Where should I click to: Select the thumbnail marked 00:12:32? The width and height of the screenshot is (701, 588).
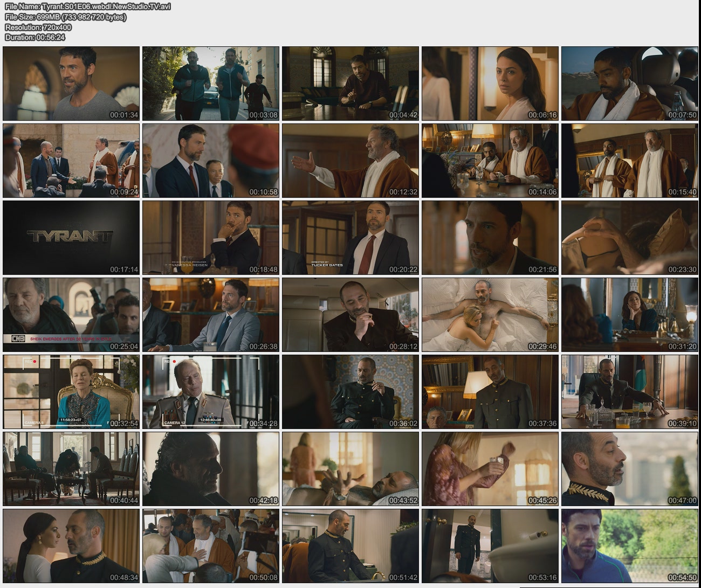350,160
